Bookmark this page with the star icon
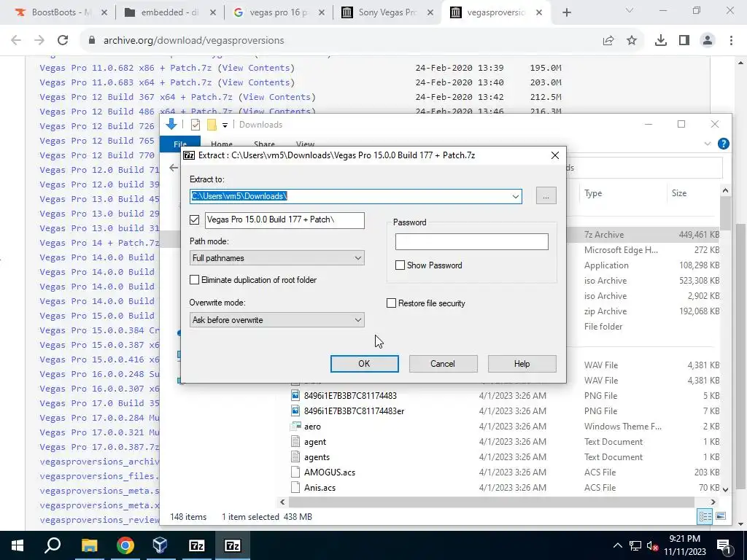This screenshot has height=560, width=747. click(632, 41)
